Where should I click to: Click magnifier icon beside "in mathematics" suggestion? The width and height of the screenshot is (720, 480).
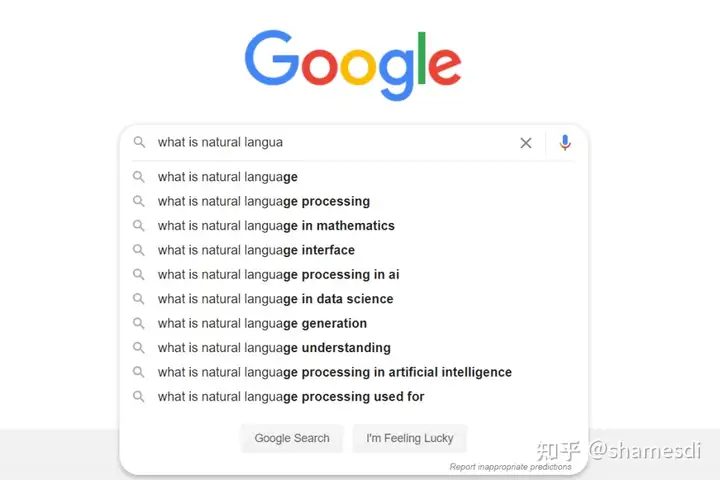click(x=140, y=226)
